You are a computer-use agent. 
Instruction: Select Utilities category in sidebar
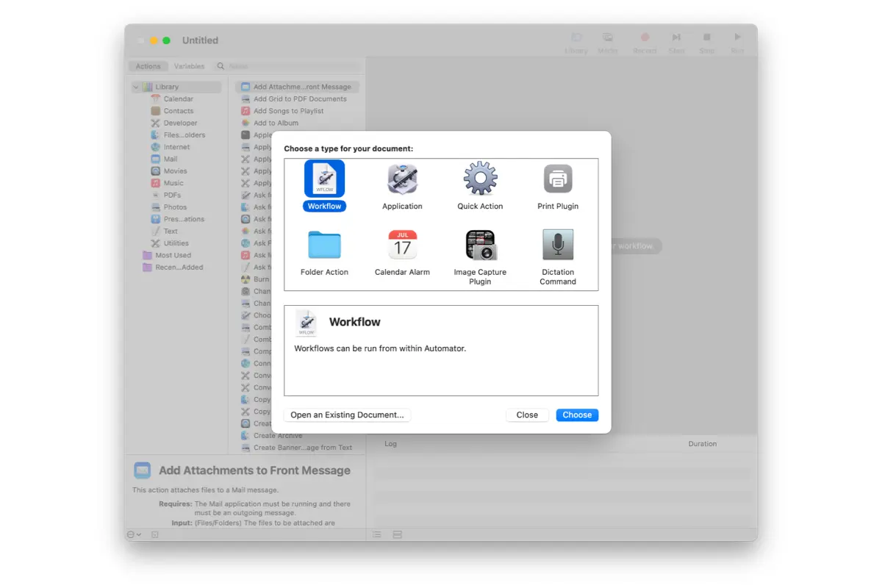(x=176, y=243)
